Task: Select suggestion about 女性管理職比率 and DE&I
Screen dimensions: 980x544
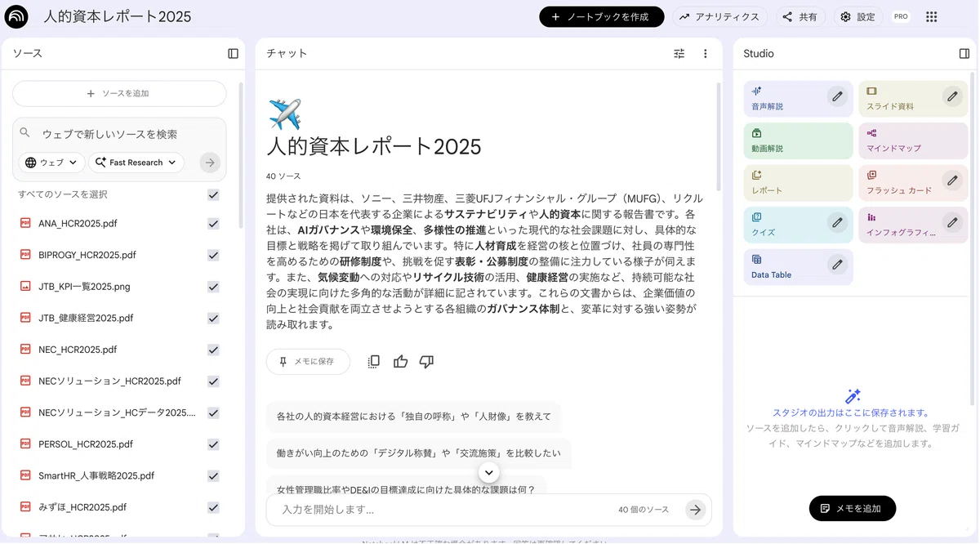Action: [x=406, y=488]
